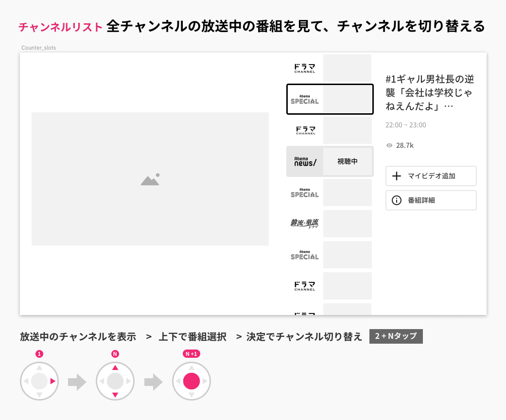Click the broadcast time 22:00 ~ 23:00
This screenshot has width=506, height=420.
(406, 125)
